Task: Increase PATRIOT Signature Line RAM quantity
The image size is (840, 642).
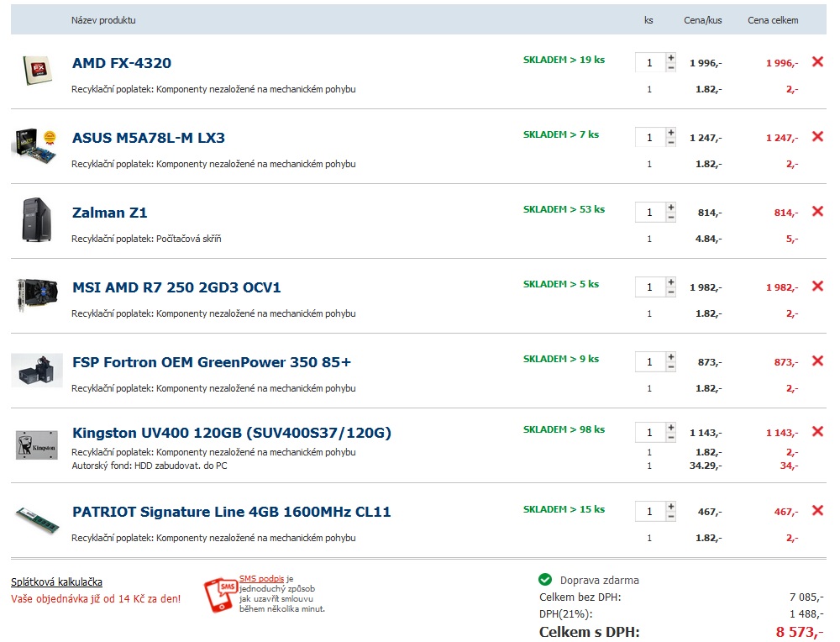Action: click(670, 507)
